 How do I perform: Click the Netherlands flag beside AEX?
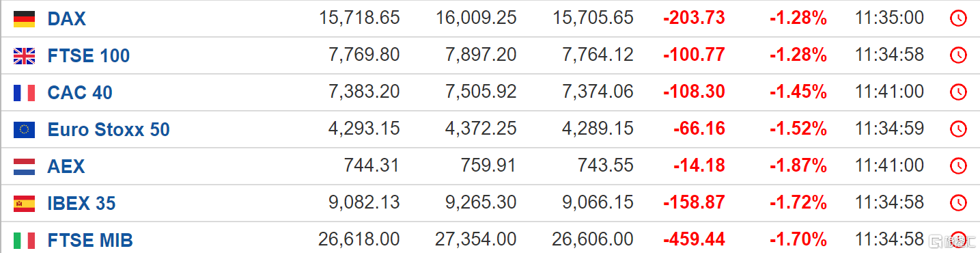24,167
